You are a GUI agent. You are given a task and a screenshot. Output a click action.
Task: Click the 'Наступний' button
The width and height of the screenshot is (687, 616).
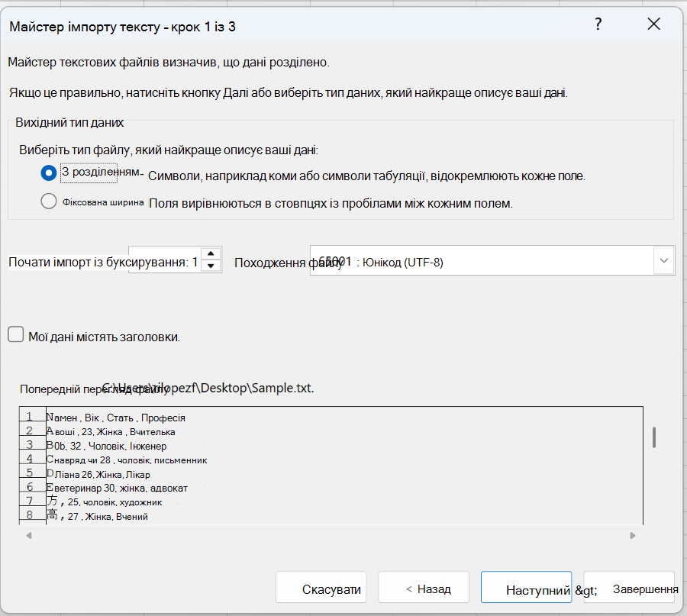526,587
